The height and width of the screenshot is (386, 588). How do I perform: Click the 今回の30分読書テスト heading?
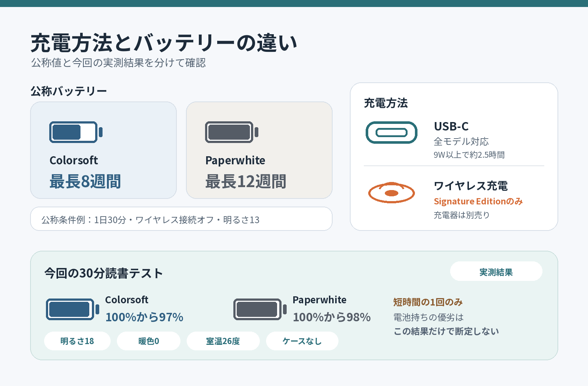point(104,273)
